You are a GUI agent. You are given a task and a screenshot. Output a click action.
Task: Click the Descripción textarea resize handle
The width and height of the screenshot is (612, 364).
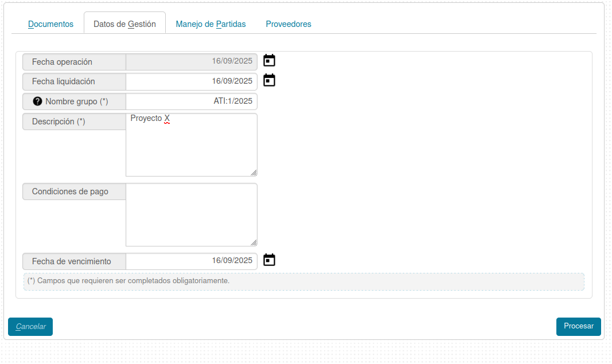[x=254, y=173]
